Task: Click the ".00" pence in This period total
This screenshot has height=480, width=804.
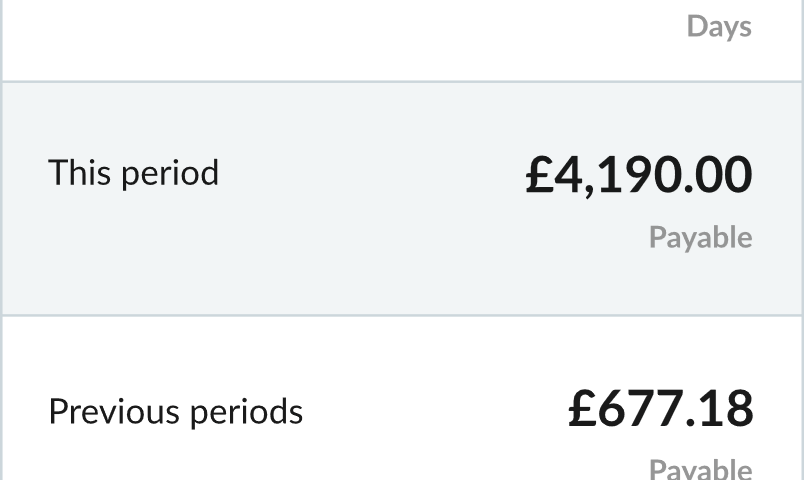Action: click(x=718, y=175)
